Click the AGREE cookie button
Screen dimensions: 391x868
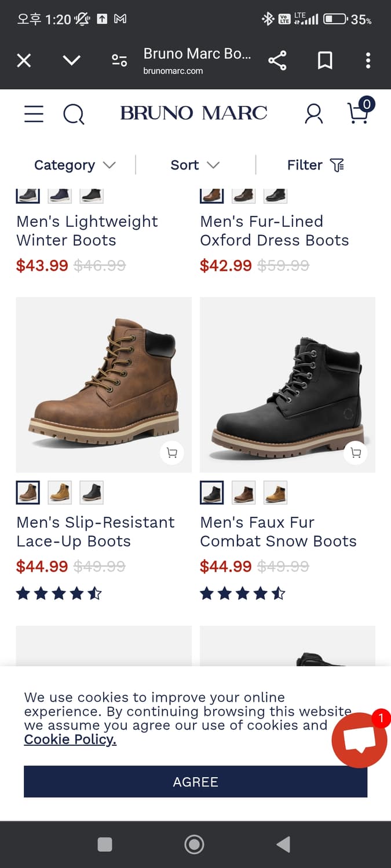195,782
